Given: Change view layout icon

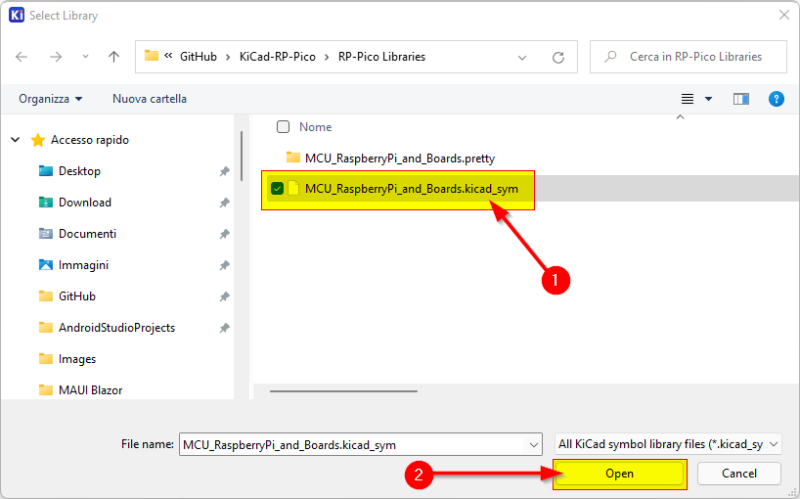Looking at the screenshot, I should pos(688,99).
